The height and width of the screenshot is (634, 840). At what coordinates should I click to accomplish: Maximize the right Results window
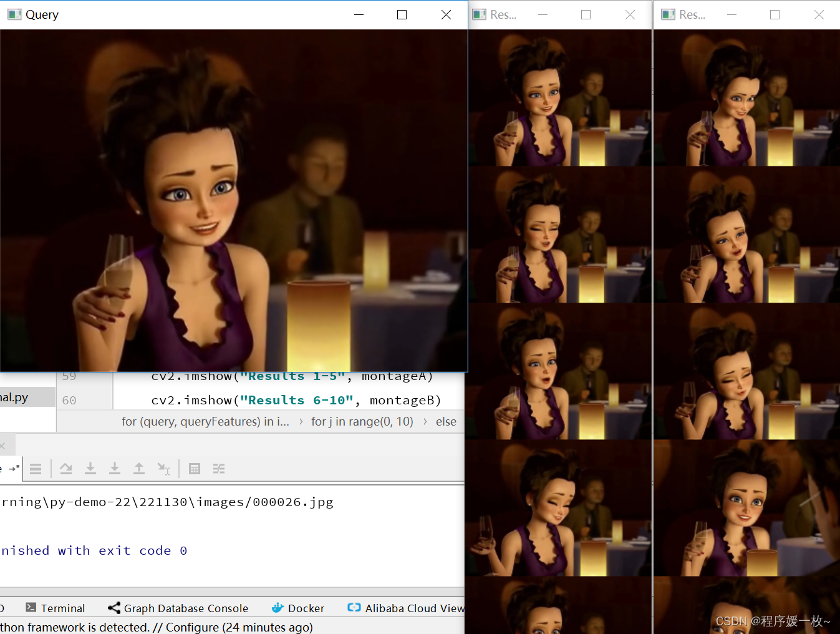tap(775, 14)
